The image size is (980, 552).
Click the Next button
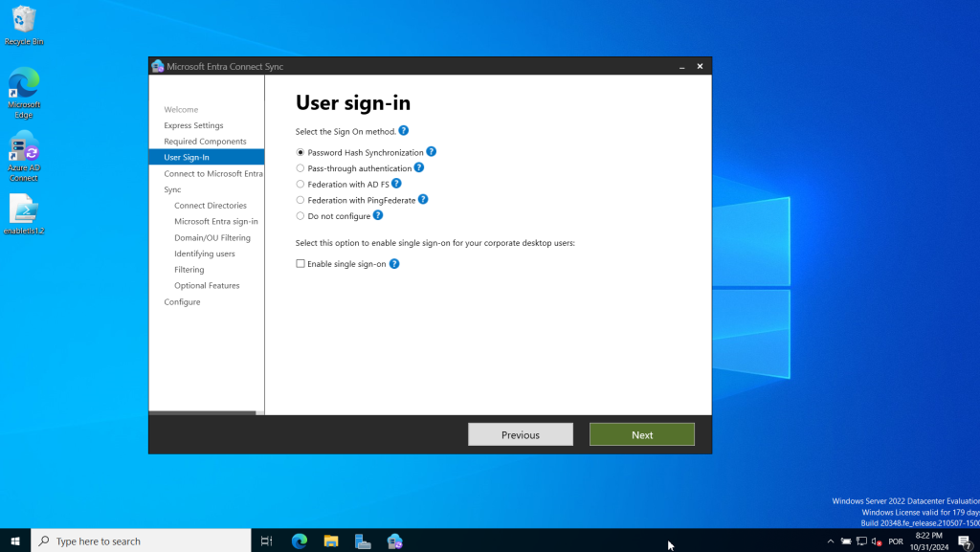click(642, 434)
